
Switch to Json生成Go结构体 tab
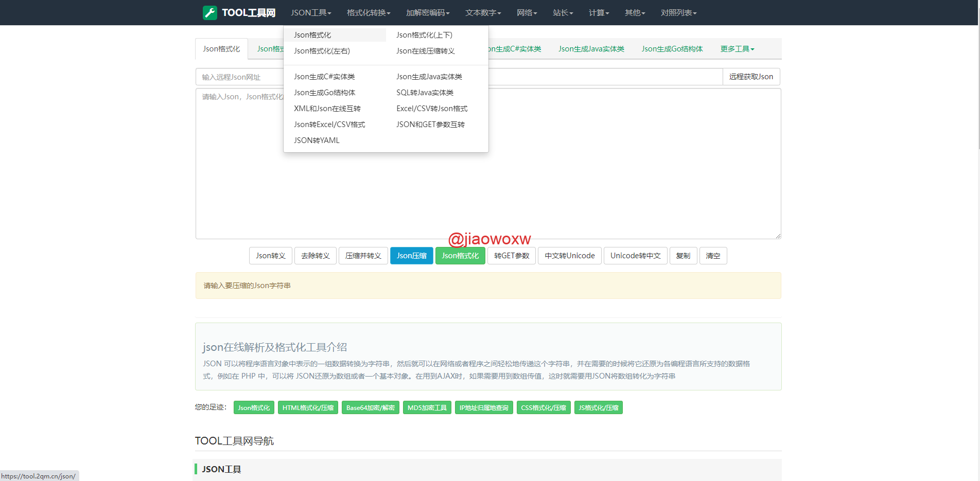tap(672, 49)
